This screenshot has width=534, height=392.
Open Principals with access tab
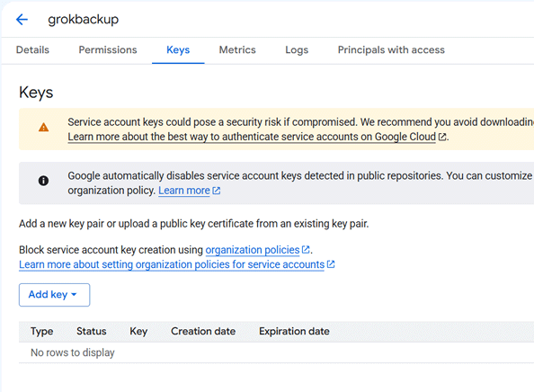coord(391,50)
